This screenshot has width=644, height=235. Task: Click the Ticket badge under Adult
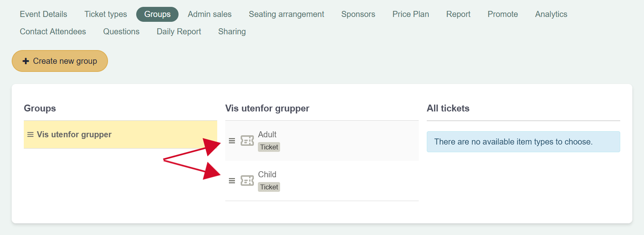tap(269, 147)
